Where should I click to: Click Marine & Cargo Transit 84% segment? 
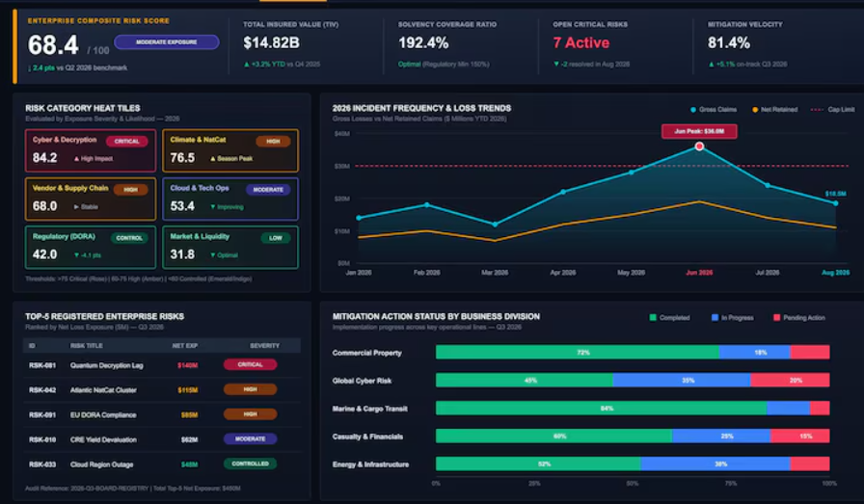(x=601, y=409)
